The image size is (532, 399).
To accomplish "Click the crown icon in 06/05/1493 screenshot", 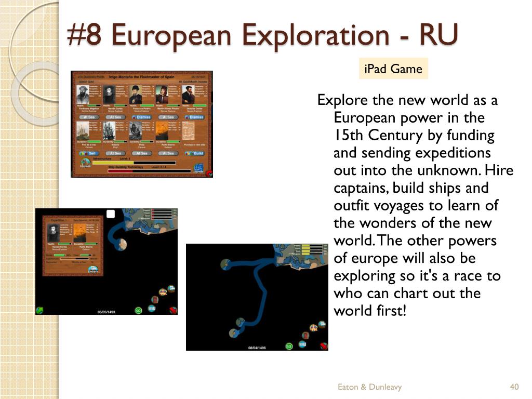I will coord(163,292).
